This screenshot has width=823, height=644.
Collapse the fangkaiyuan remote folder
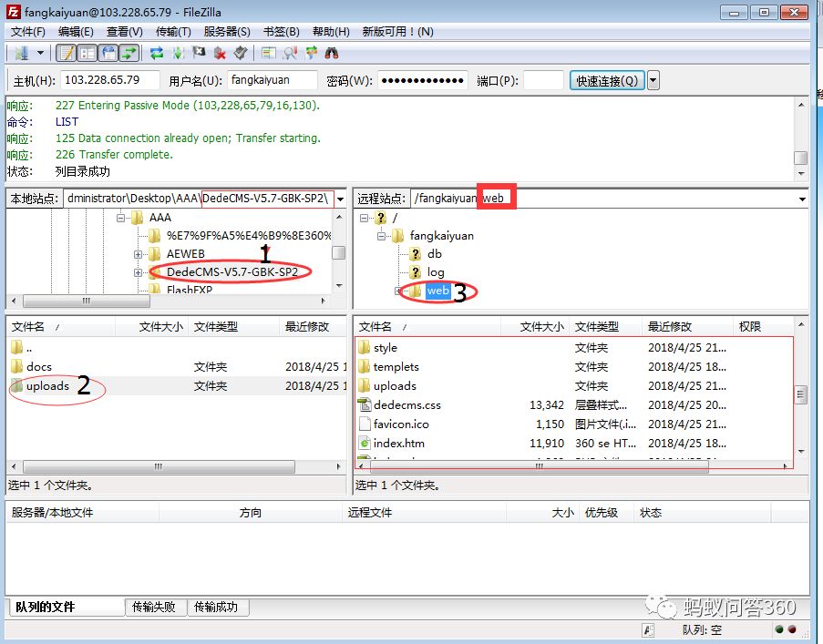382,236
